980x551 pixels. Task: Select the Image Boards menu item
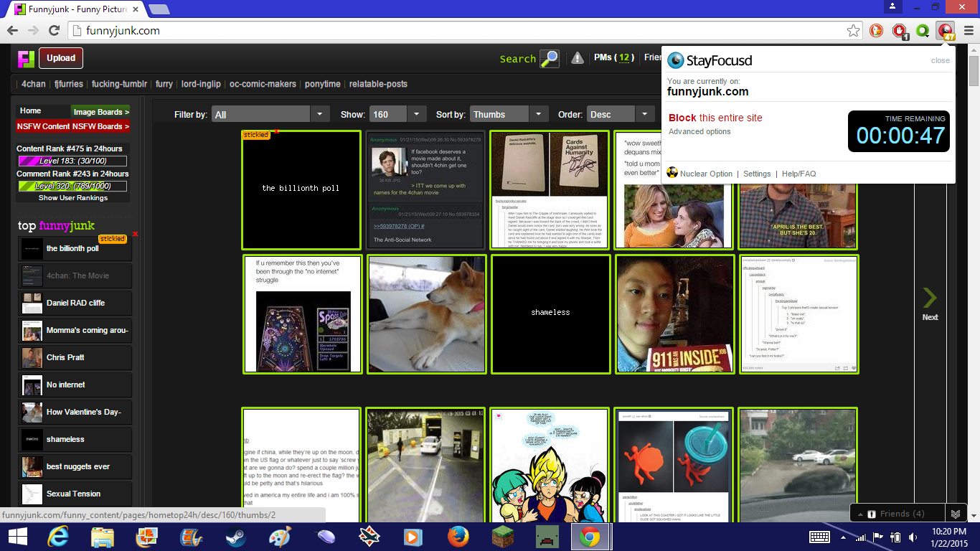click(100, 111)
